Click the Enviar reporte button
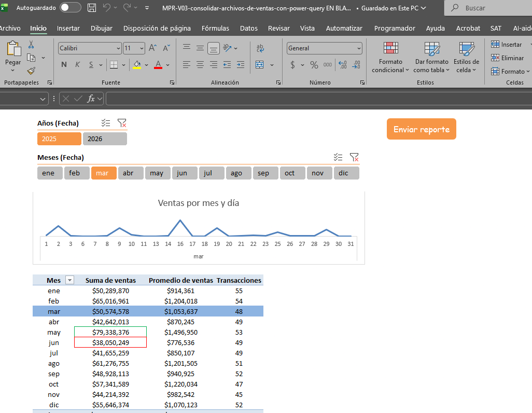Screen dimensions: 532x413 [422, 129]
